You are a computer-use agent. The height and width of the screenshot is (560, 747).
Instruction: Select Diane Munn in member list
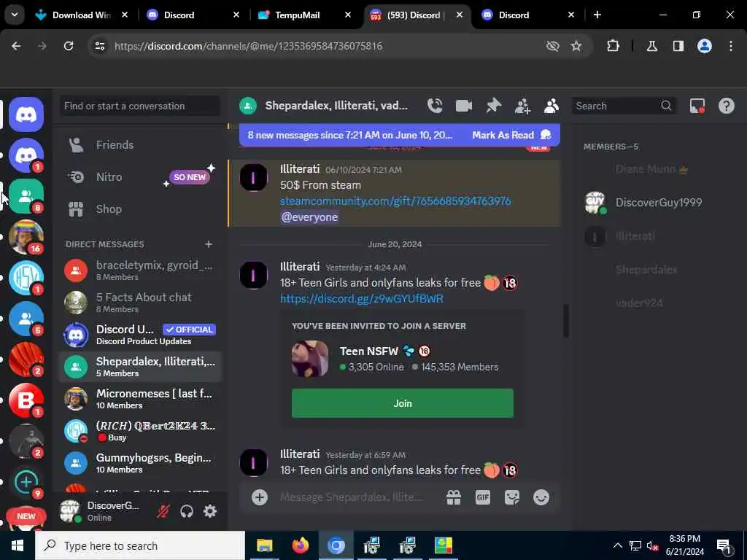click(x=659, y=169)
